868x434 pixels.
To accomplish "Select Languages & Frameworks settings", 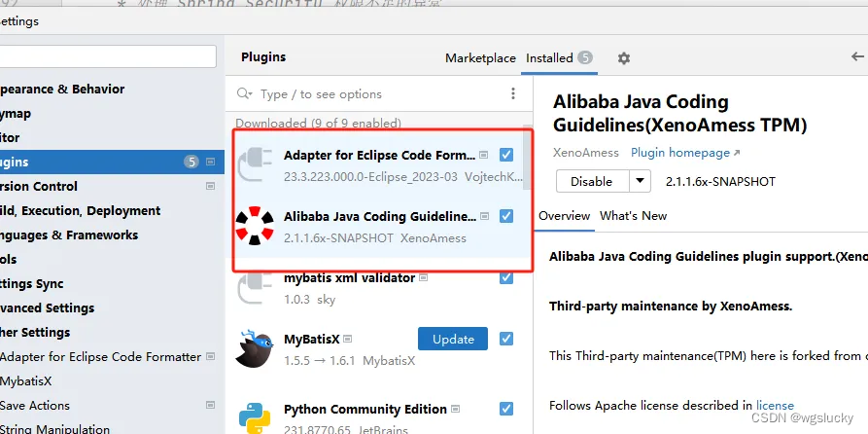I will tap(69, 235).
